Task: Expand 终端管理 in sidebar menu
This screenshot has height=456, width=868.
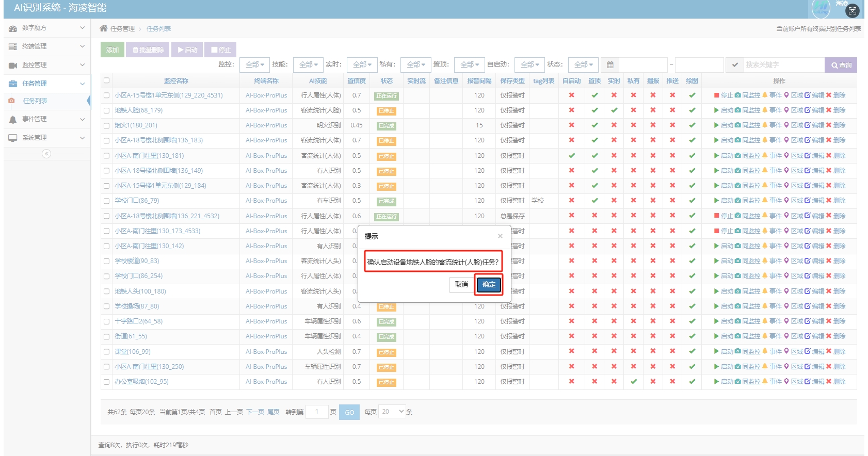Action: [x=47, y=46]
